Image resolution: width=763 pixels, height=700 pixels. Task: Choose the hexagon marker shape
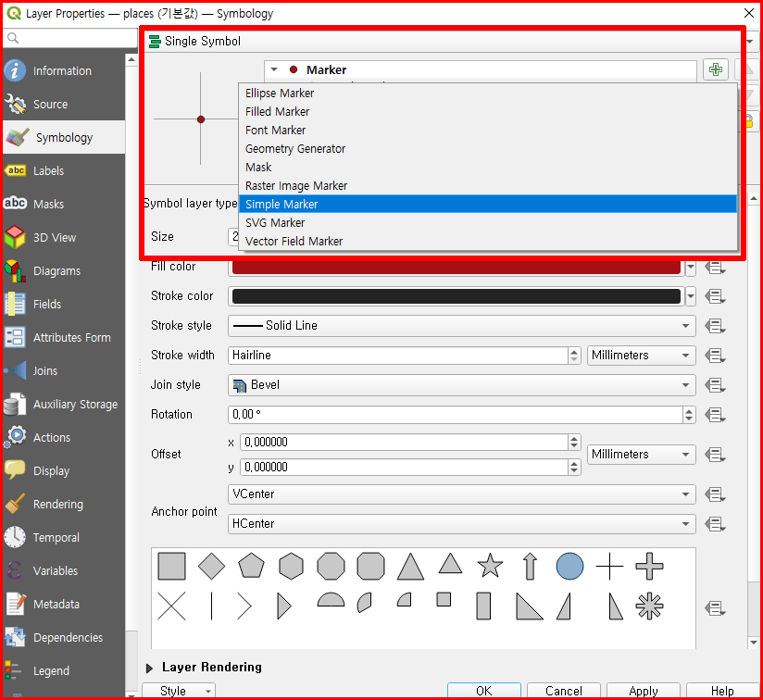point(291,567)
